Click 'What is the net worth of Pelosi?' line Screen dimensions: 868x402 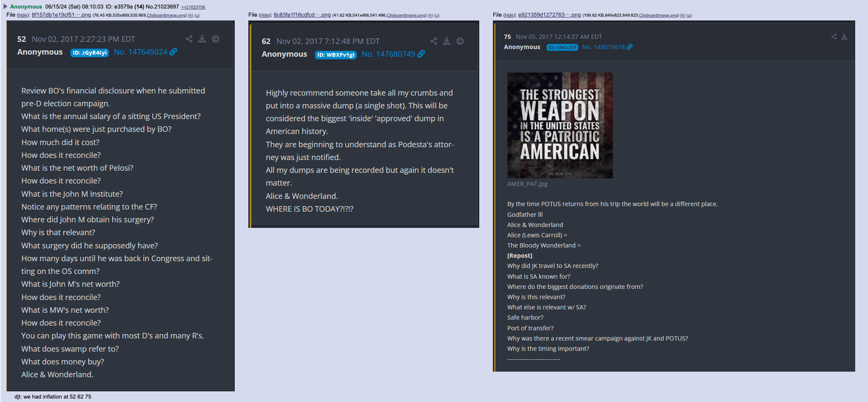click(x=77, y=168)
